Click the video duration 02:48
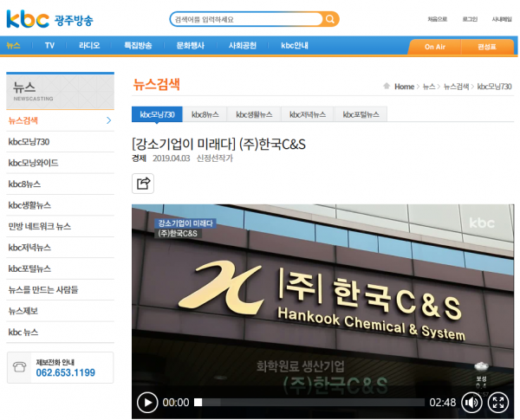 point(442,403)
